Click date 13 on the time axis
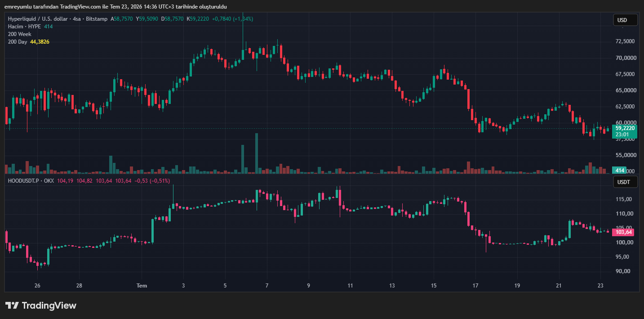Screen dimensions: 644x319 (392, 286)
